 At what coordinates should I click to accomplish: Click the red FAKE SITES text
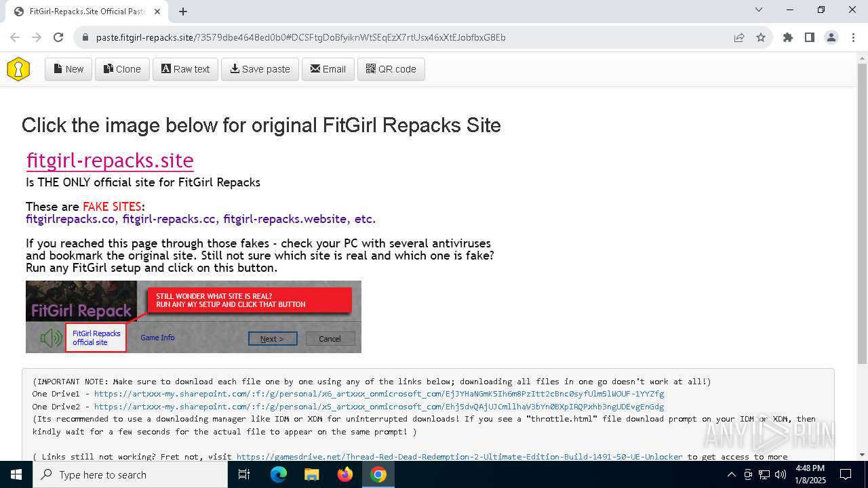(112, 207)
